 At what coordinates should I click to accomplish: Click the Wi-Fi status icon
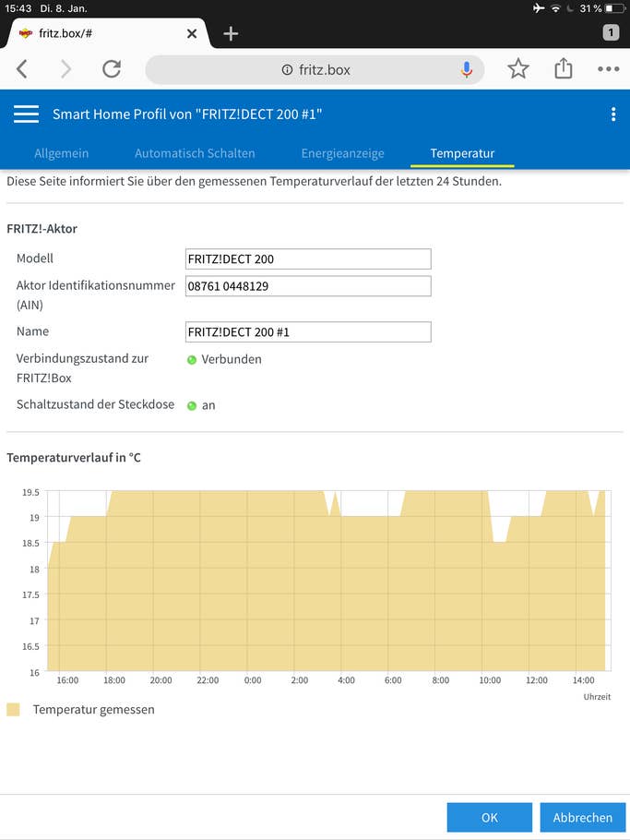tap(555, 8)
